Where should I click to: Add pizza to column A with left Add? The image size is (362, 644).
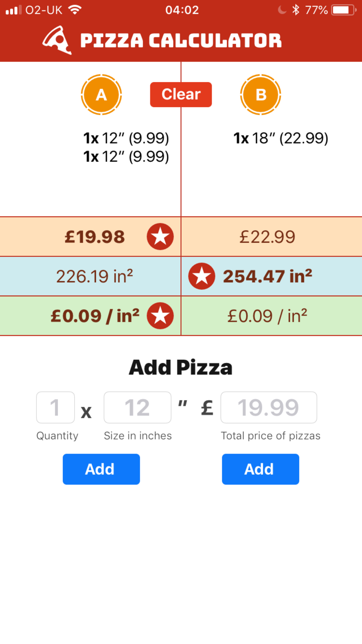tap(101, 469)
